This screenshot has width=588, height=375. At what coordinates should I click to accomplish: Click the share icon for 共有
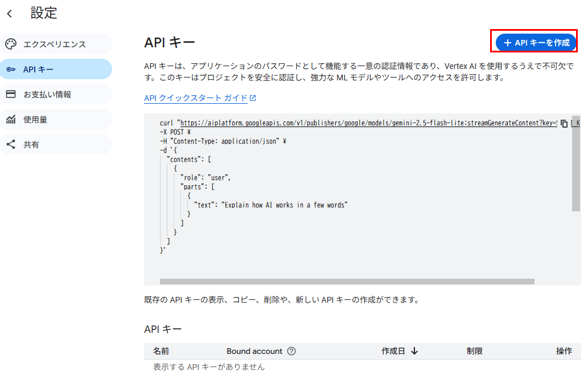pos(11,145)
